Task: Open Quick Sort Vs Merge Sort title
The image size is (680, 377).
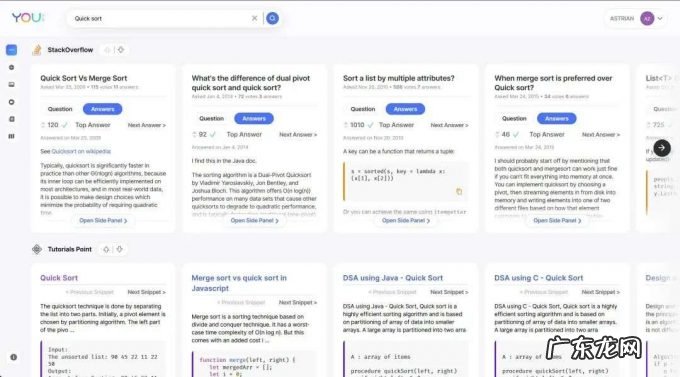Action: point(84,78)
